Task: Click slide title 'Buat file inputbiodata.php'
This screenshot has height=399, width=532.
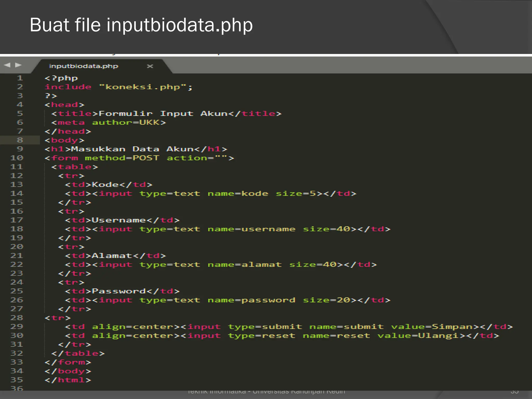Action: point(141,25)
